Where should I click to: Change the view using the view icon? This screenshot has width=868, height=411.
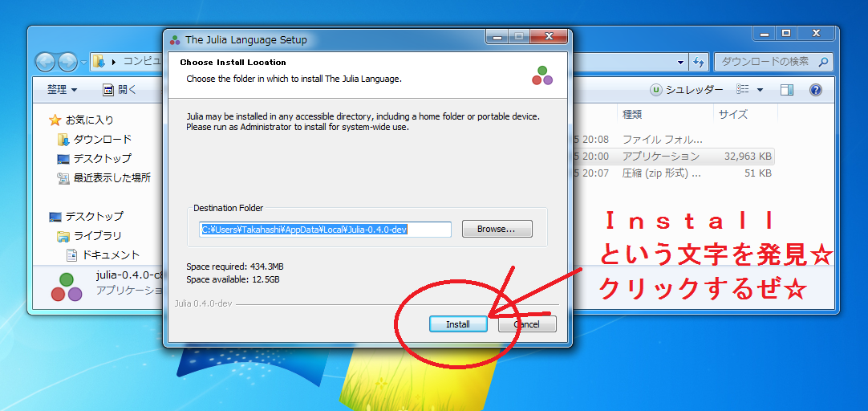tap(743, 89)
